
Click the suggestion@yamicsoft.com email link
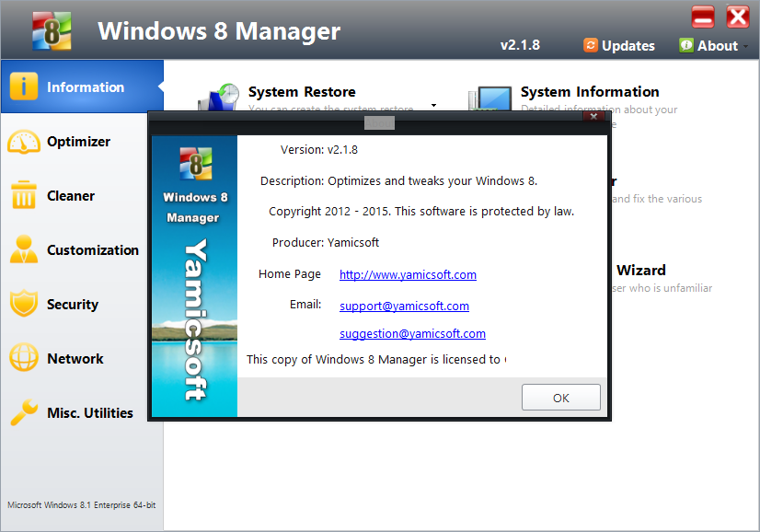point(412,334)
